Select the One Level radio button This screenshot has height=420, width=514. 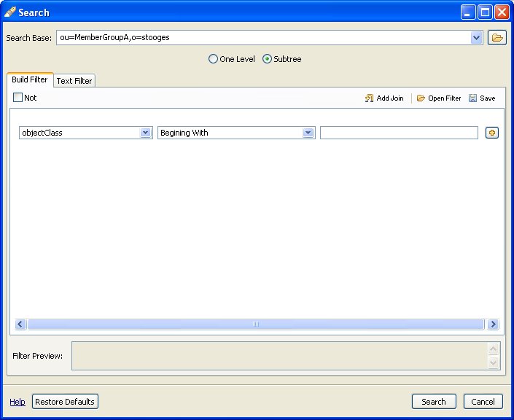pos(213,59)
